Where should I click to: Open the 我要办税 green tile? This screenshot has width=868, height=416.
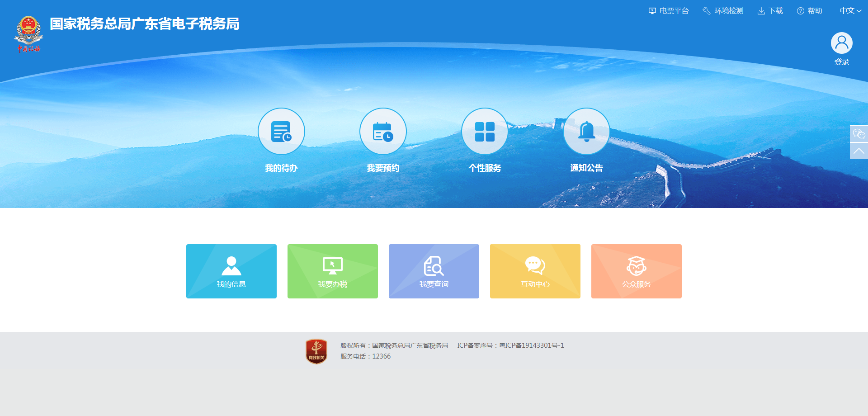pos(333,271)
